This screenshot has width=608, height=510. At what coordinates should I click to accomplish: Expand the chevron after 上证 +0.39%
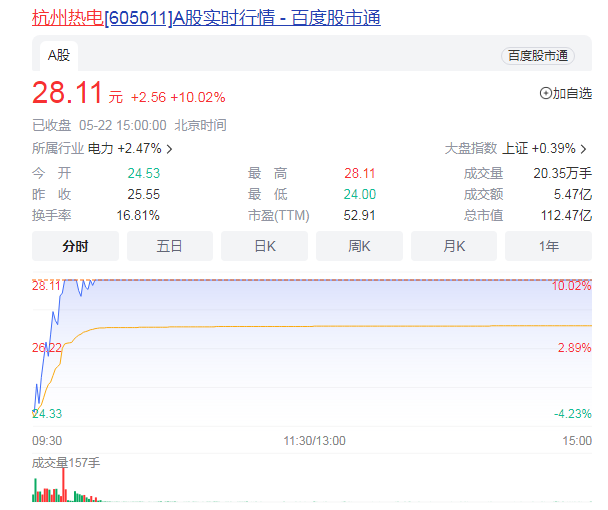588,149
